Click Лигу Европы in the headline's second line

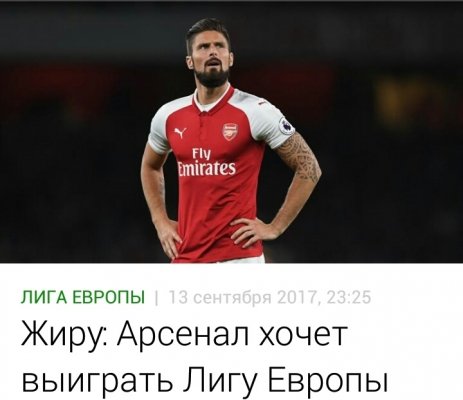287,381
